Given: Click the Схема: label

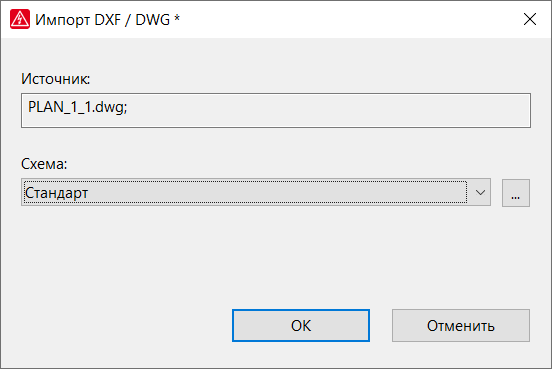Looking at the screenshot, I should (44, 164).
